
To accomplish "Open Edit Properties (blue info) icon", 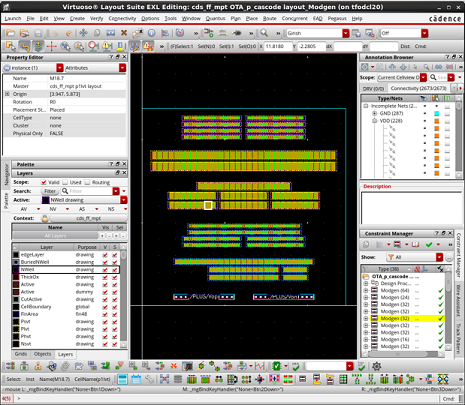I will [151, 33].
